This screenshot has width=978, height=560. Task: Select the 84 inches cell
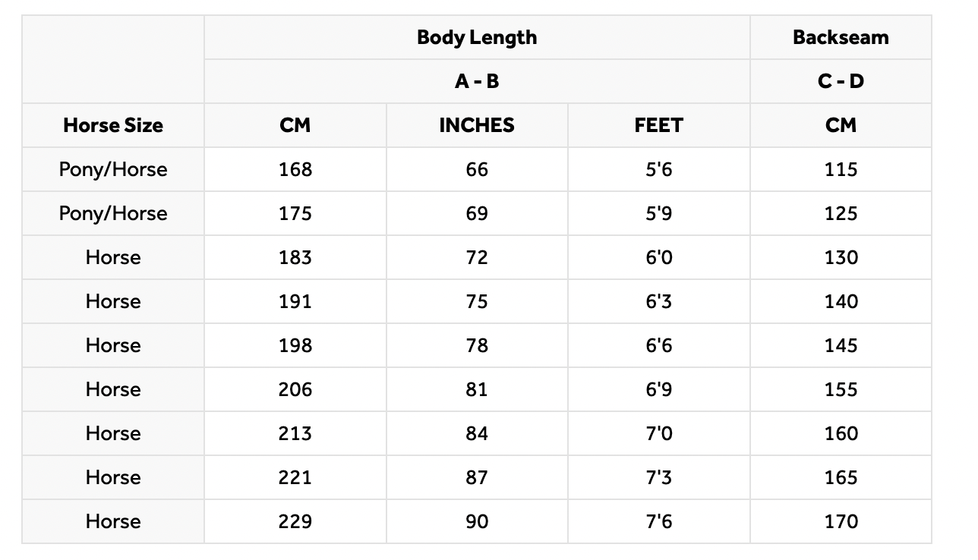(477, 433)
